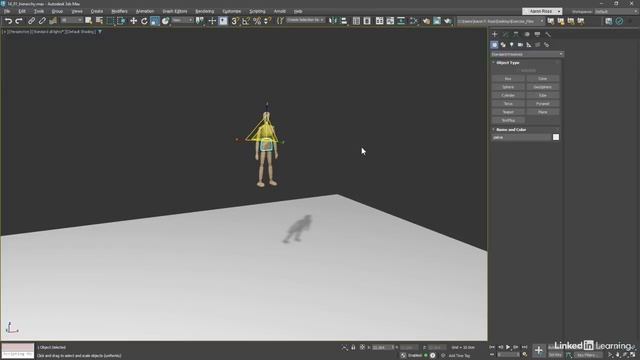640x360 pixels.
Task: Open Create Selection Set dropdown
Action: [x=305, y=20]
